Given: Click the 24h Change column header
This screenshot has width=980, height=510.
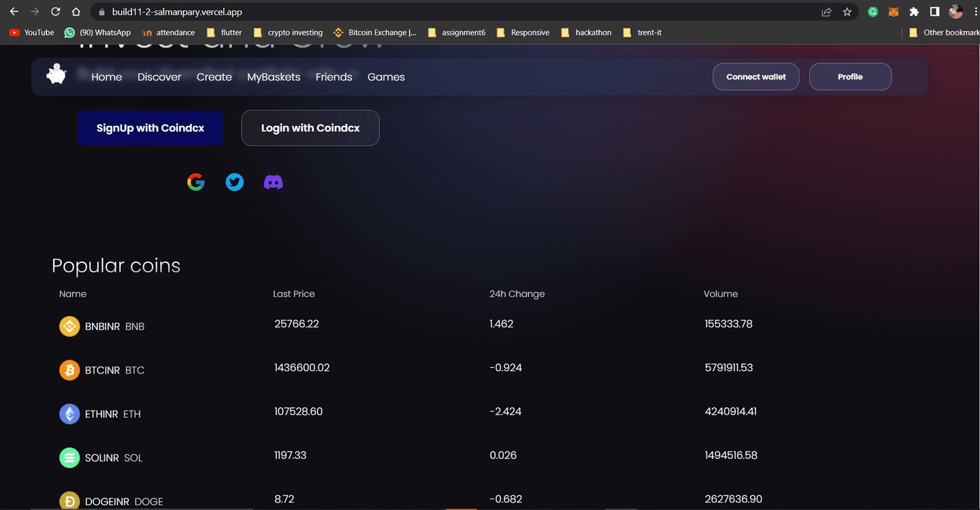Looking at the screenshot, I should tap(517, 294).
